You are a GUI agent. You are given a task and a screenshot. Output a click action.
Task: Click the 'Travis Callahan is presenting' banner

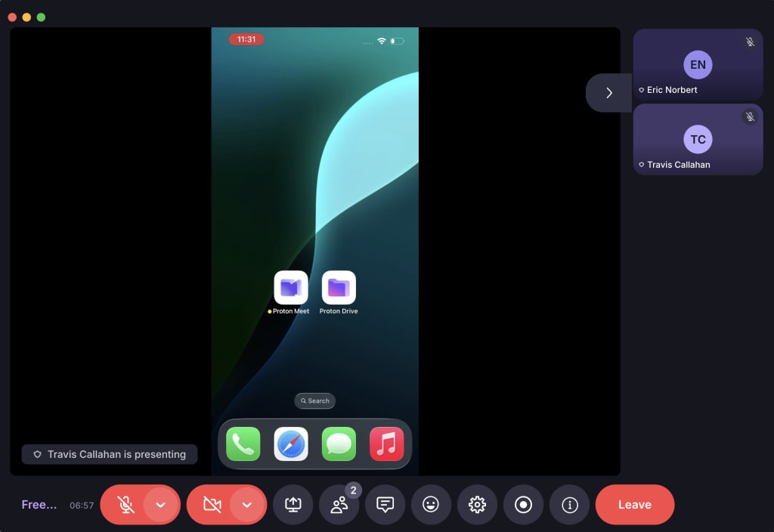pyautogui.click(x=110, y=454)
